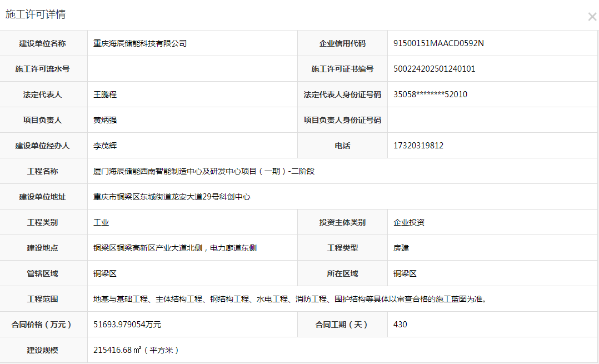Click the 施工许可详情 dialog title
The image size is (599, 364).
[36, 14]
